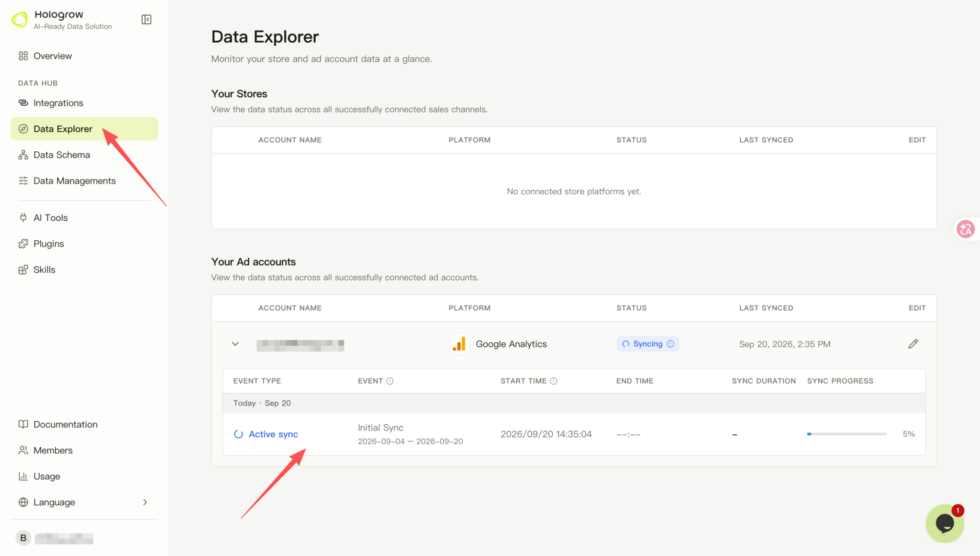This screenshot has width=980, height=556.
Task: Click the blurred account name cell
Action: [300, 345]
